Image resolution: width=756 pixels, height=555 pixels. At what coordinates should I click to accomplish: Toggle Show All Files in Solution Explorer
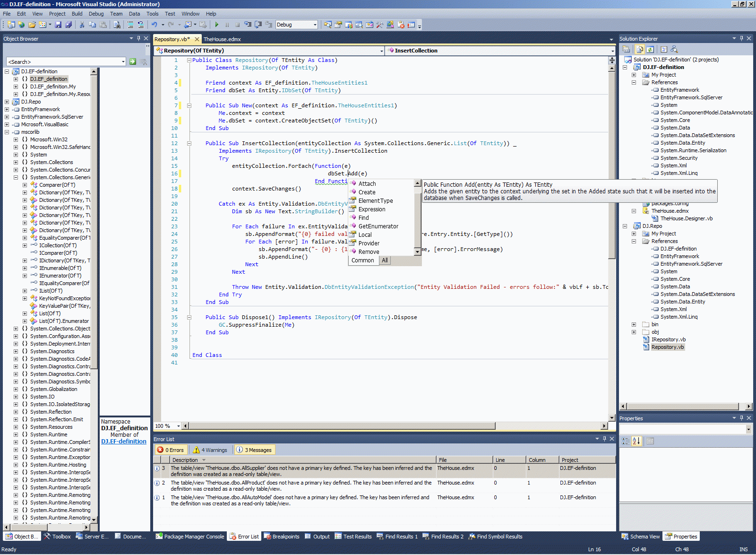click(x=639, y=49)
